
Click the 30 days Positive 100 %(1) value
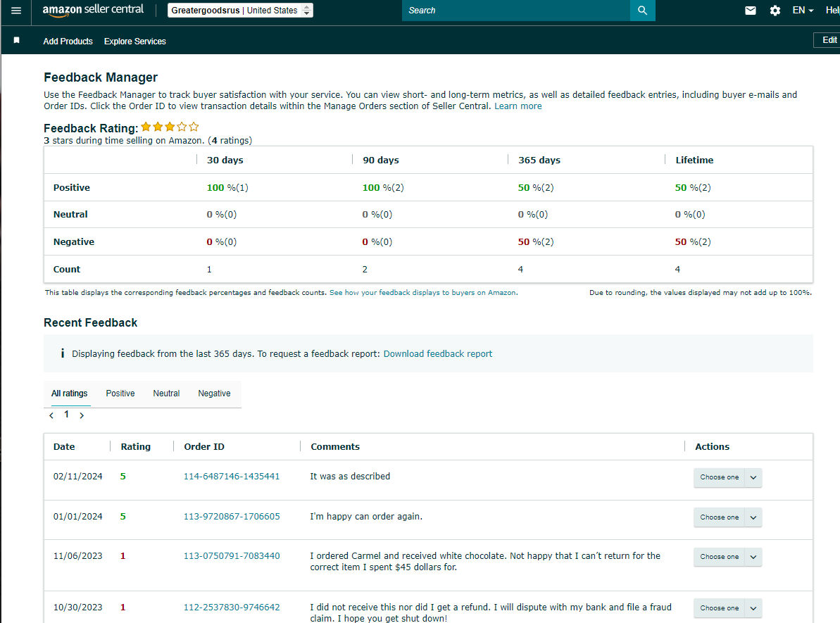[x=227, y=187]
